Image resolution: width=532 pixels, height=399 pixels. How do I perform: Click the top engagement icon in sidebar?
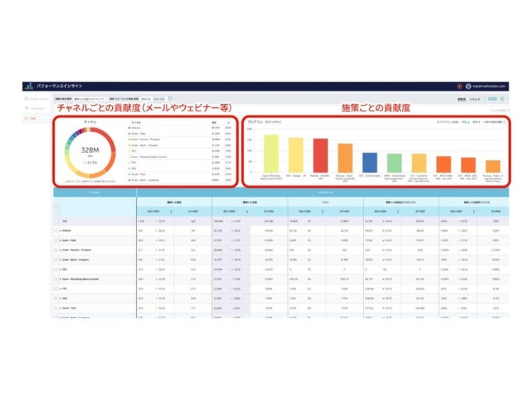click(x=28, y=99)
